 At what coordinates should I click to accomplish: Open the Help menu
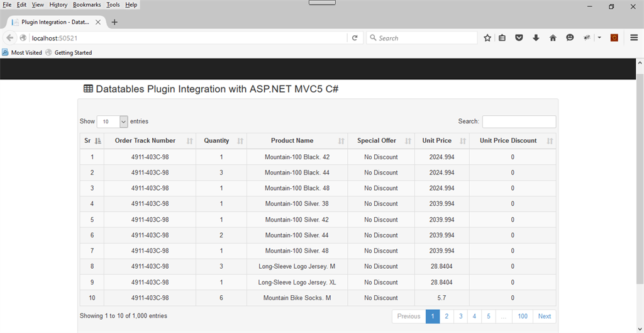tap(131, 5)
